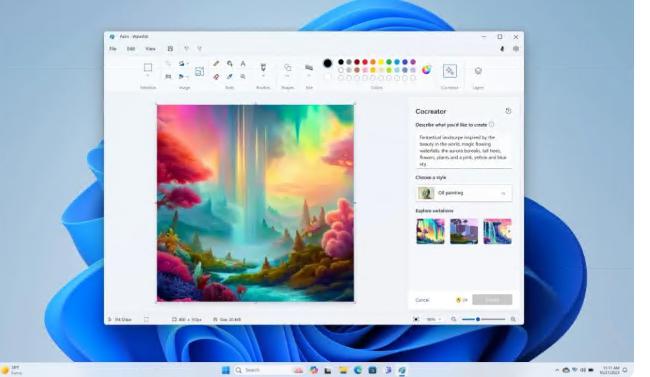Open the Edit colors wheel
Image resolution: width=650 pixels, height=377 pixels.
(x=426, y=70)
